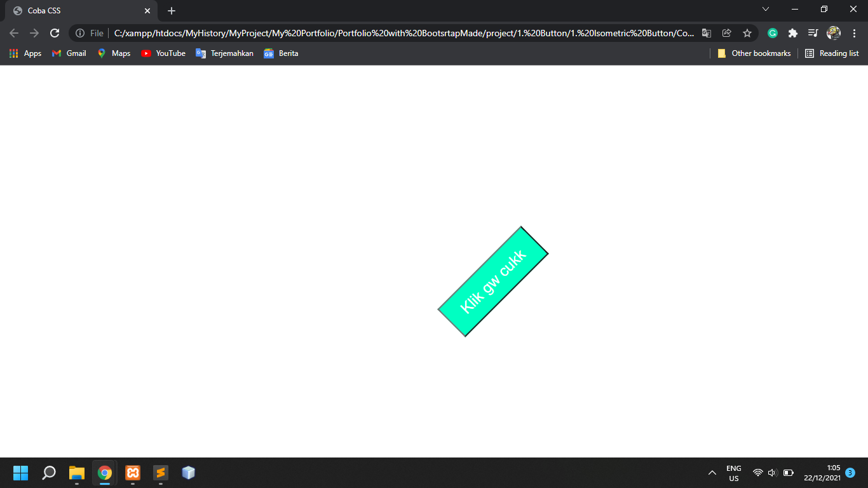Viewport: 868px width, 488px height.
Task: Show hidden system tray icons
Action: (x=712, y=473)
